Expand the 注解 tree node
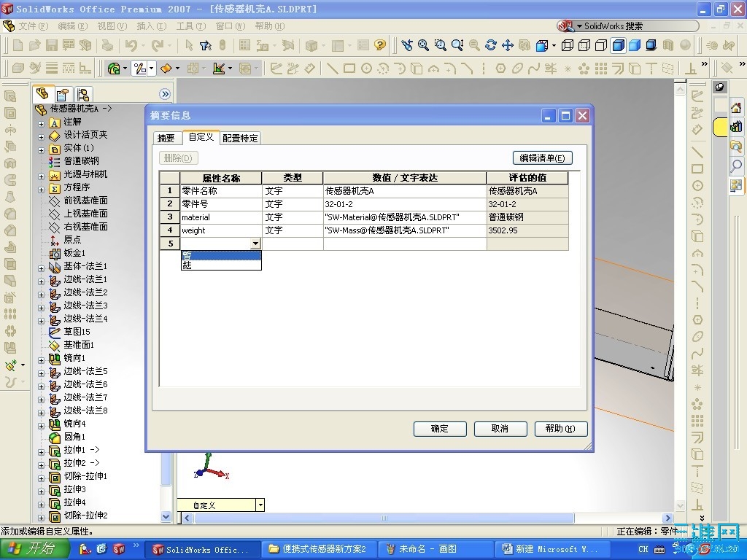 click(x=41, y=124)
